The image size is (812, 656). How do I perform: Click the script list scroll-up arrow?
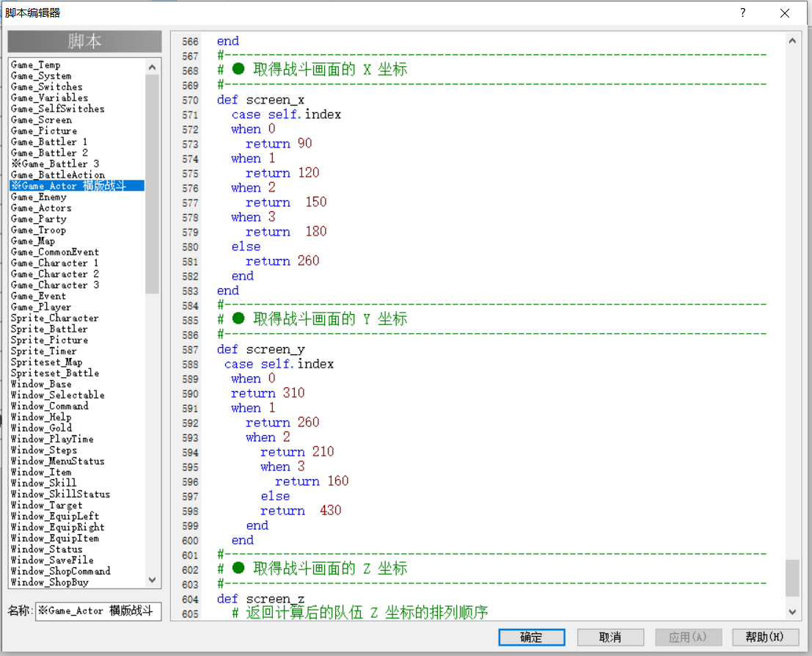(153, 67)
